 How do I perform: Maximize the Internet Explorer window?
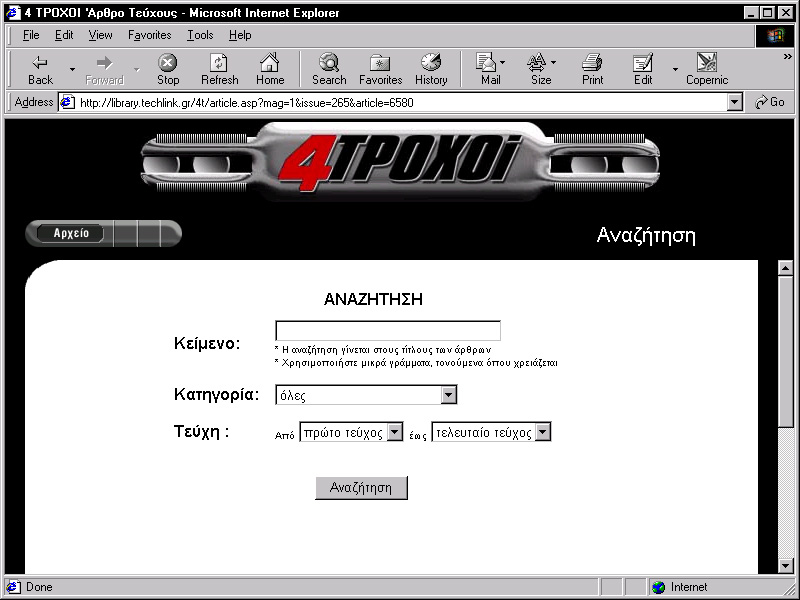click(x=768, y=13)
